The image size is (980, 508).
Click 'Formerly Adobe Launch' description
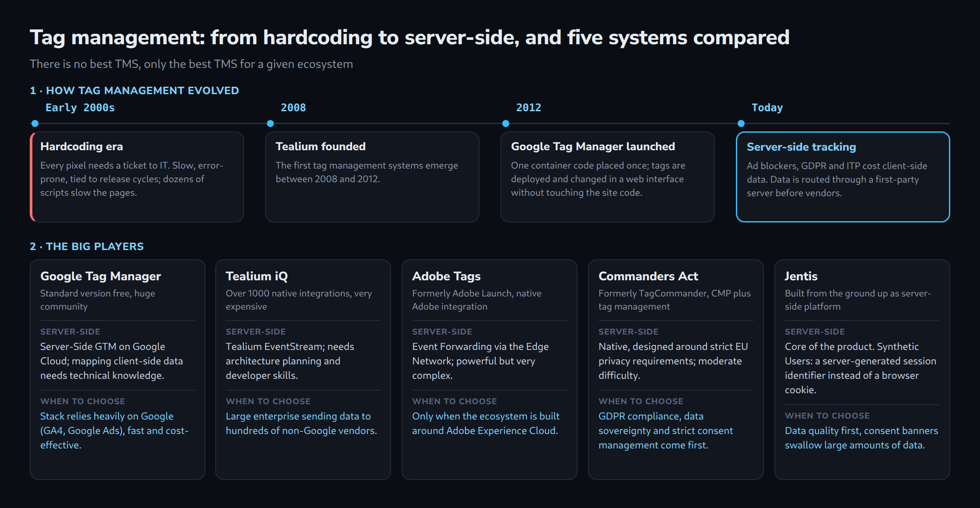tap(477, 300)
